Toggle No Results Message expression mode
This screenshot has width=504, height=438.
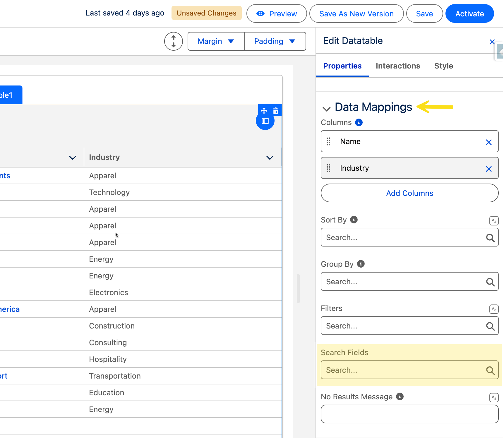tap(494, 398)
